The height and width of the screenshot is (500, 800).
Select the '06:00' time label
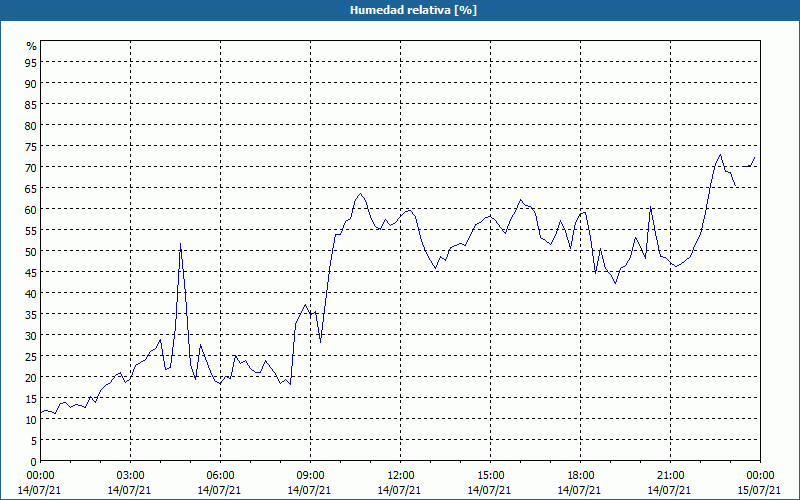[220, 476]
